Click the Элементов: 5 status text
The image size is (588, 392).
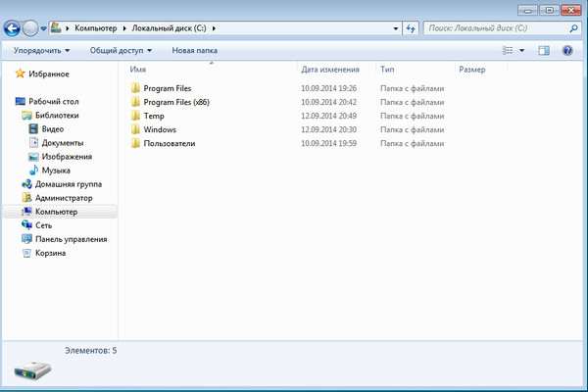tap(91, 351)
